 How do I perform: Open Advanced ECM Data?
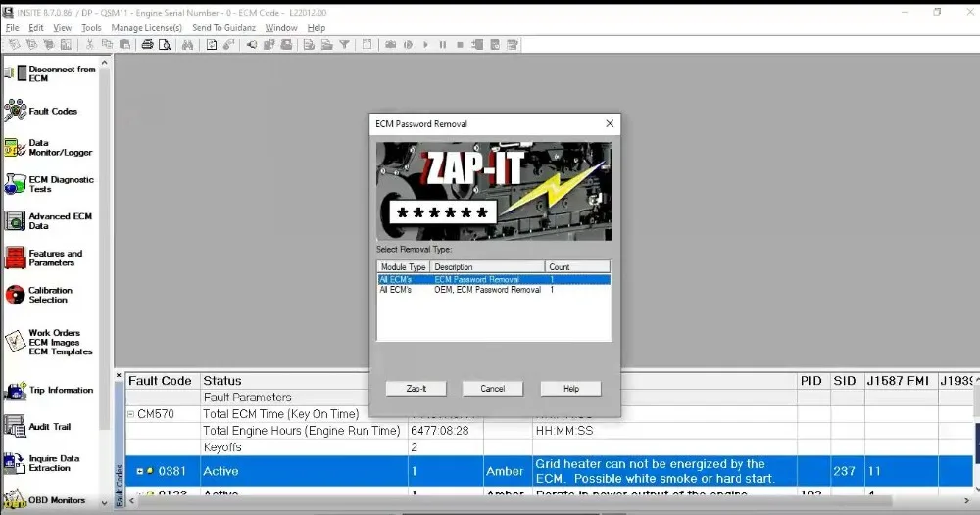click(48, 221)
